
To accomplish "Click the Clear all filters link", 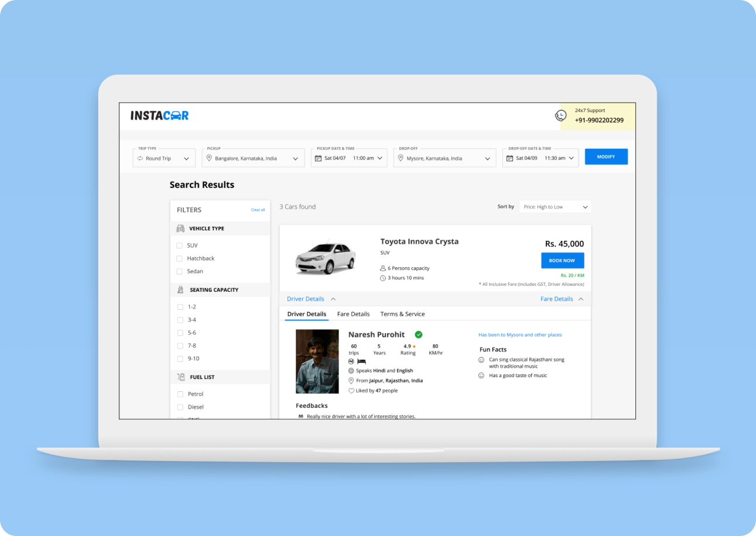I will [258, 210].
